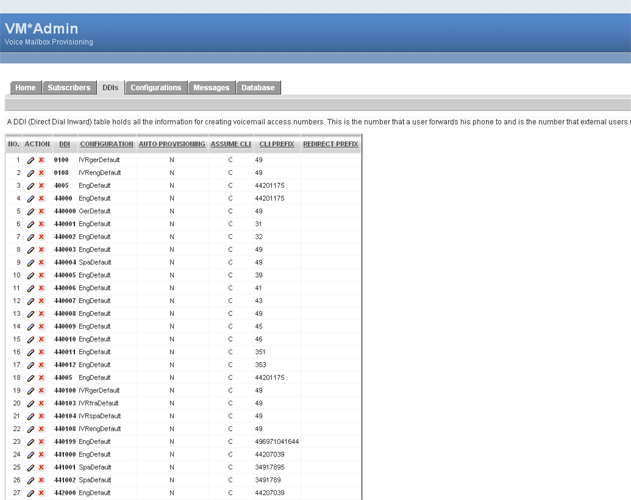
Task: Edit the IVRgerDefault entry for DDI 440100
Action: 31,390
